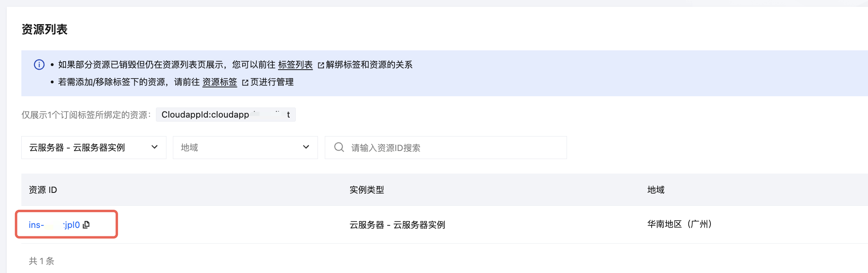868x273 pixels.
Task: Click the 实例类型 column header
Action: [x=367, y=190]
